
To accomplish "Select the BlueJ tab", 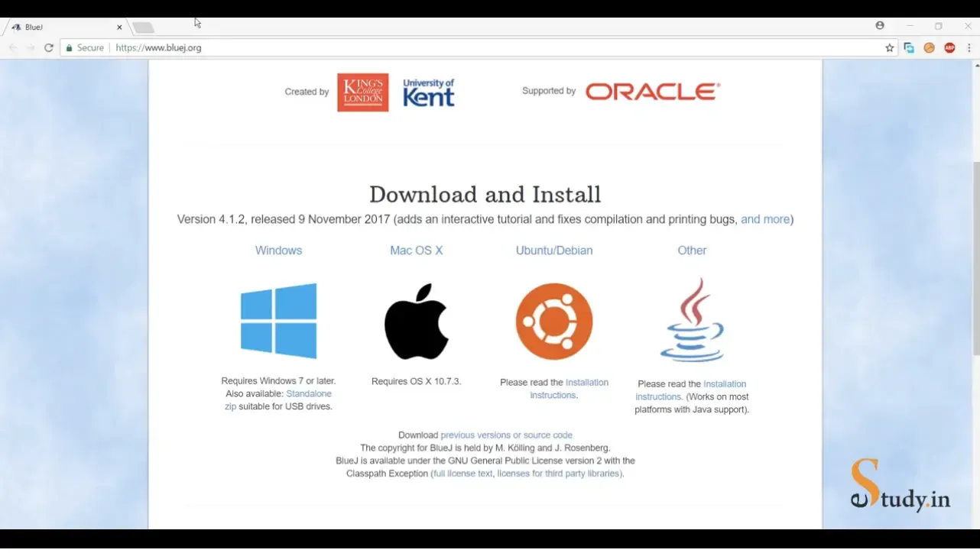I will pos(65,27).
